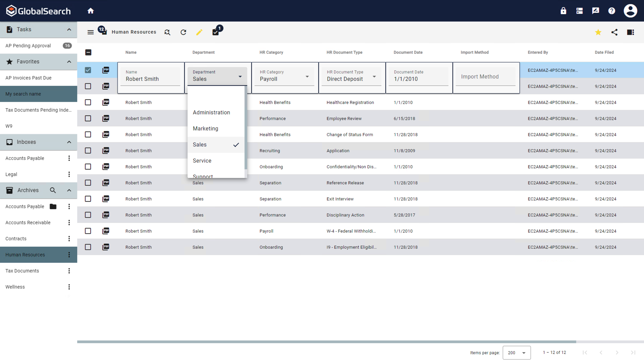
Task: Click the share icon in toolbar
Action: pos(614,32)
